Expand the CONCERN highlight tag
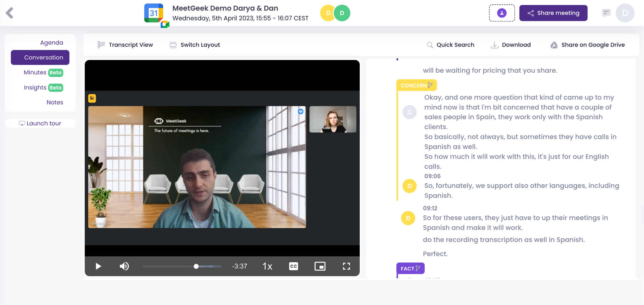 [x=416, y=85]
